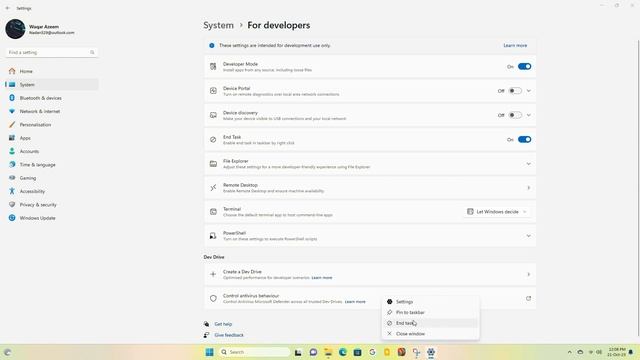Click the Settings gear icon on taskbar
The image size is (640, 360).
click(431, 352)
